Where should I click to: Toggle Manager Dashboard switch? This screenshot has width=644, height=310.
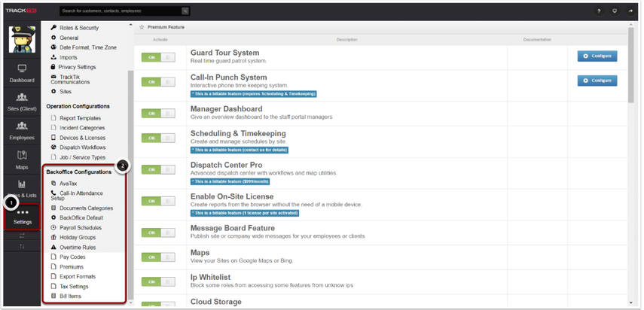(158, 114)
